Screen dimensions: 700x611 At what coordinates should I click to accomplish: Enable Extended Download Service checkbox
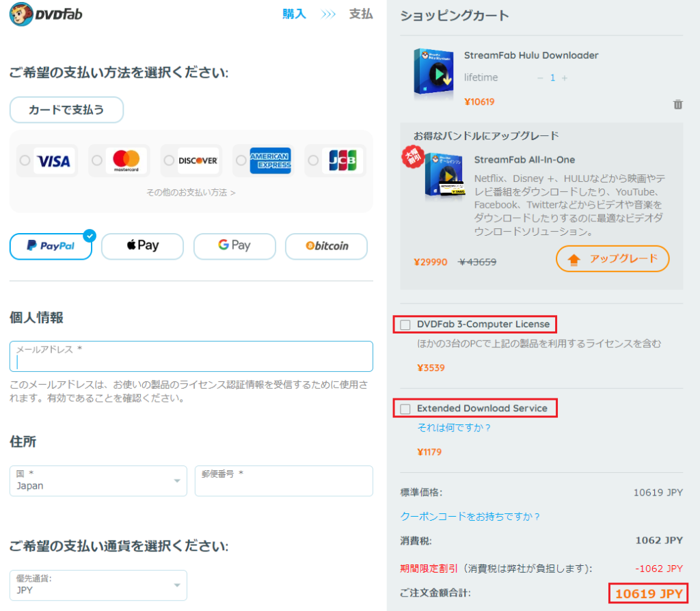[405, 409]
